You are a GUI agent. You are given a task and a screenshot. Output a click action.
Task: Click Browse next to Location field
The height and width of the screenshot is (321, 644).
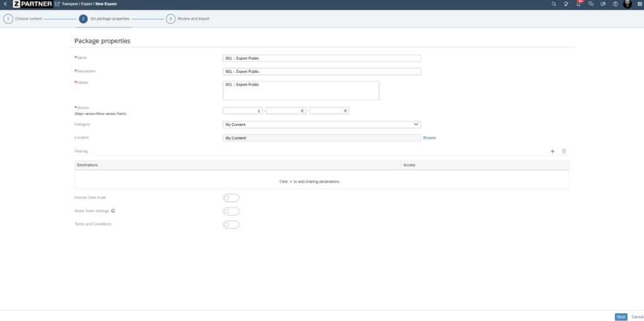[429, 138]
